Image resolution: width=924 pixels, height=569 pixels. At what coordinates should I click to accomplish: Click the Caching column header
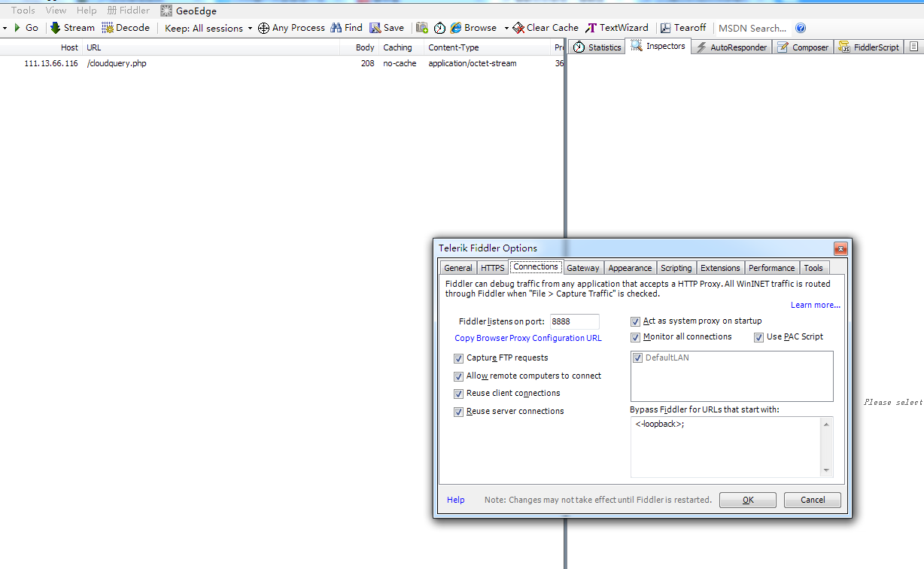(x=397, y=47)
